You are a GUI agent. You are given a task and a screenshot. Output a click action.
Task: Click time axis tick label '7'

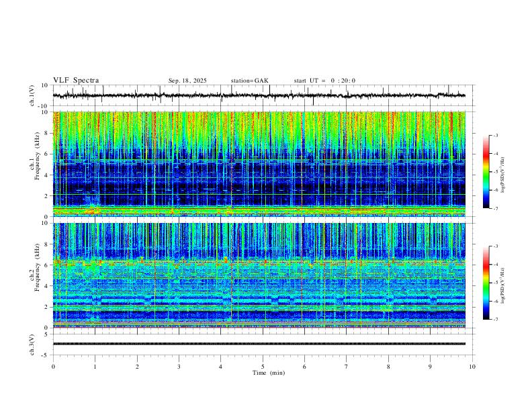pyautogui.click(x=347, y=367)
